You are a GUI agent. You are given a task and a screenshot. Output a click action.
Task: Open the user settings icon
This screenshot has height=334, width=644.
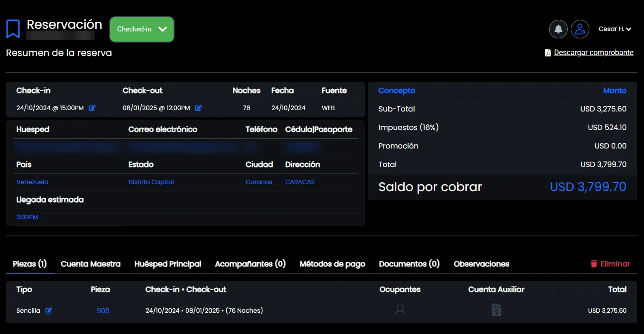(580, 29)
